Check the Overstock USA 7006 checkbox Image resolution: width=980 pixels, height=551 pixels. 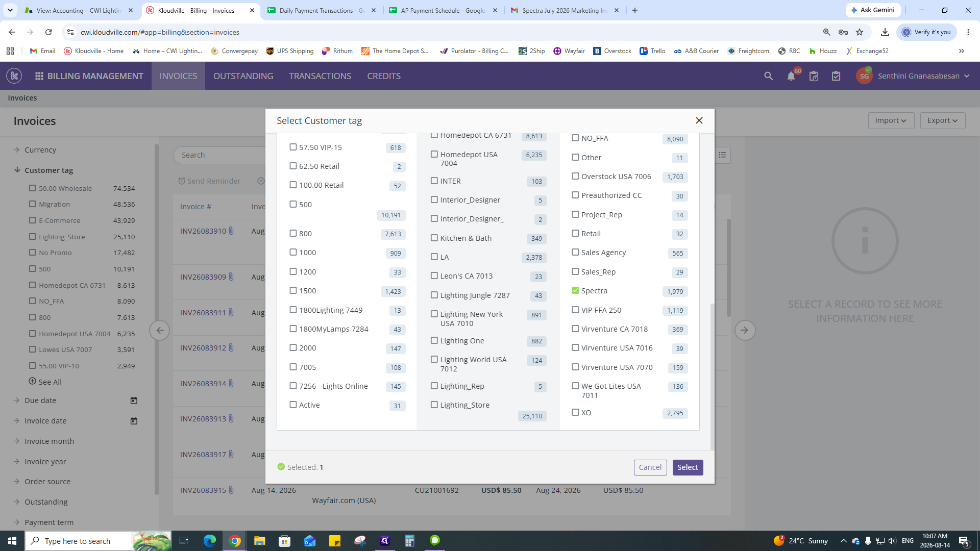[575, 176]
